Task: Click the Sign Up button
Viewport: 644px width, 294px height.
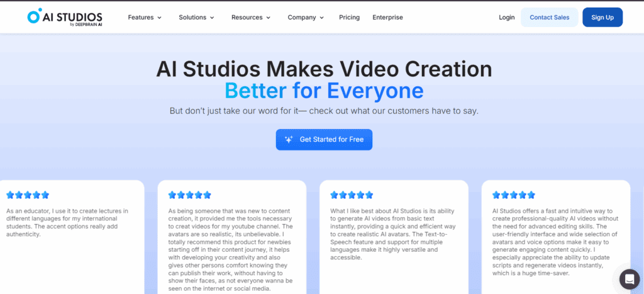Action: coord(602,17)
